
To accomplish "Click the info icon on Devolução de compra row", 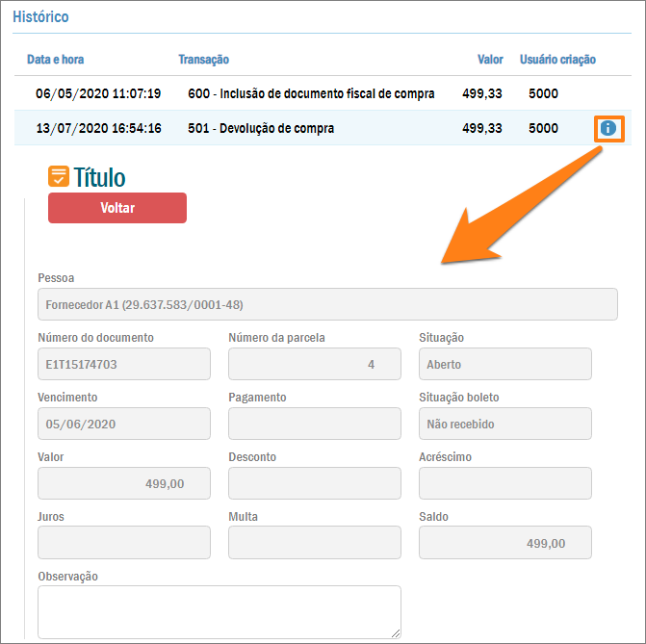I will [x=607, y=128].
